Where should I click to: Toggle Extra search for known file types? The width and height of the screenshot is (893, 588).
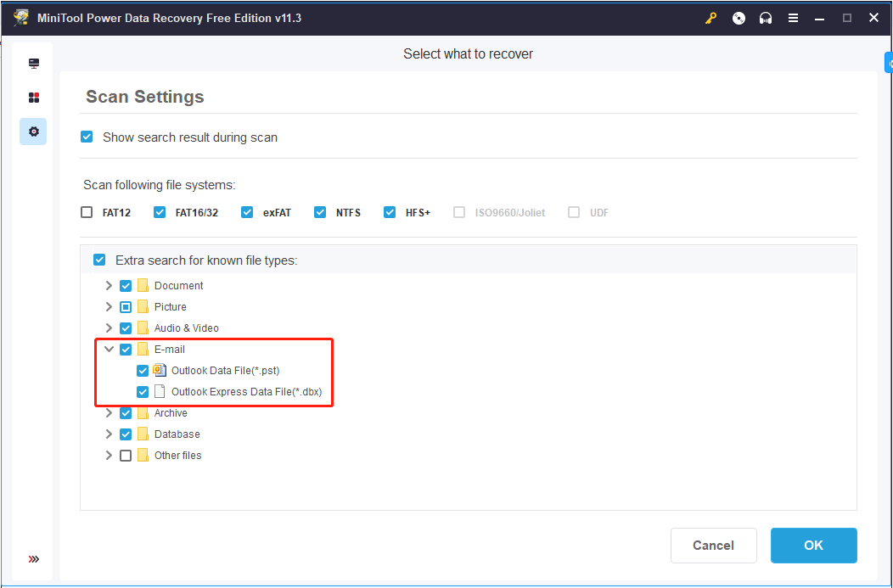(x=99, y=260)
